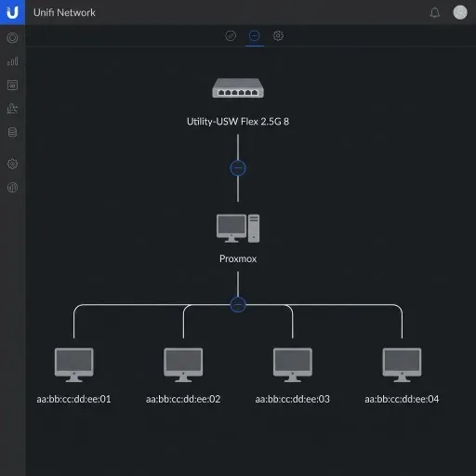Image resolution: width=476 pixels, height=476 pixels.
Task: Open the stacked database sidebar icon
Action: [x=12, y=132]
